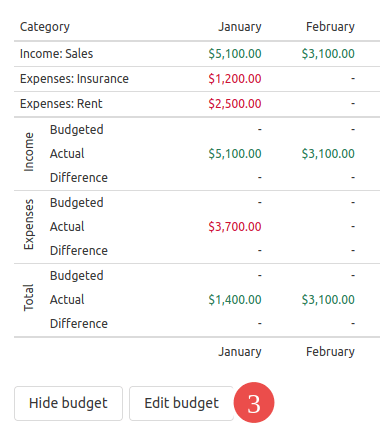Image resolution: width=380 pixels, height=440 pixels.
Task: Click Total Actual January value $1,400.00
Action: tap(235, 300)
